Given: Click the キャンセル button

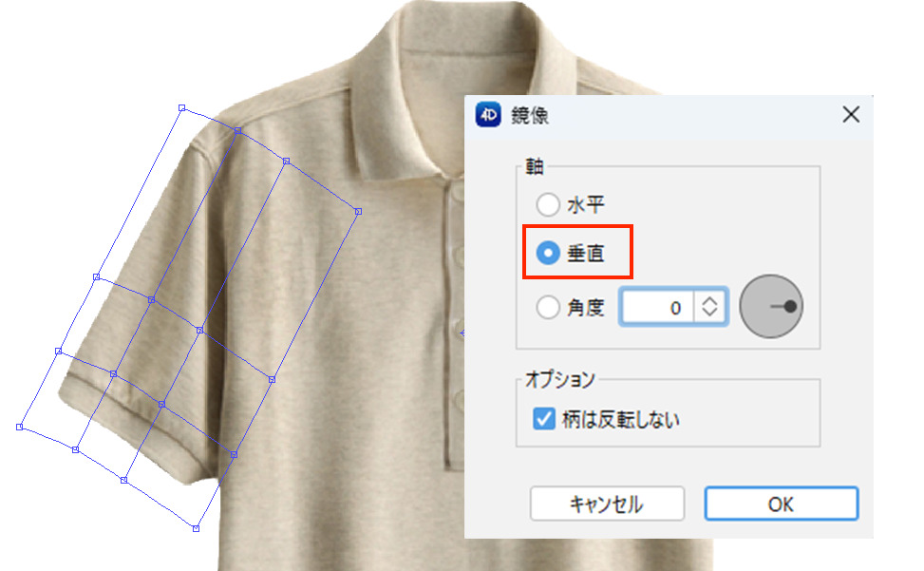Looking at the screenshot, I should [607, 504].
